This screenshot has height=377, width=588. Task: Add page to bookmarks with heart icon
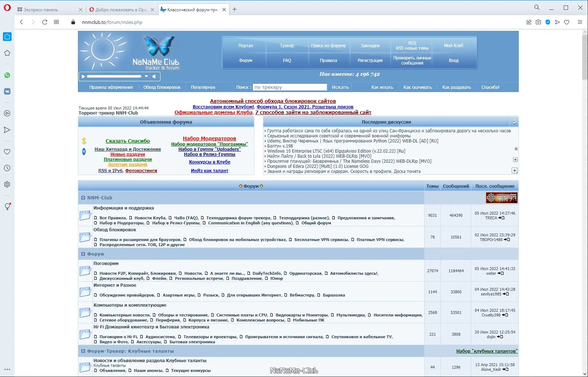(567, 22)
